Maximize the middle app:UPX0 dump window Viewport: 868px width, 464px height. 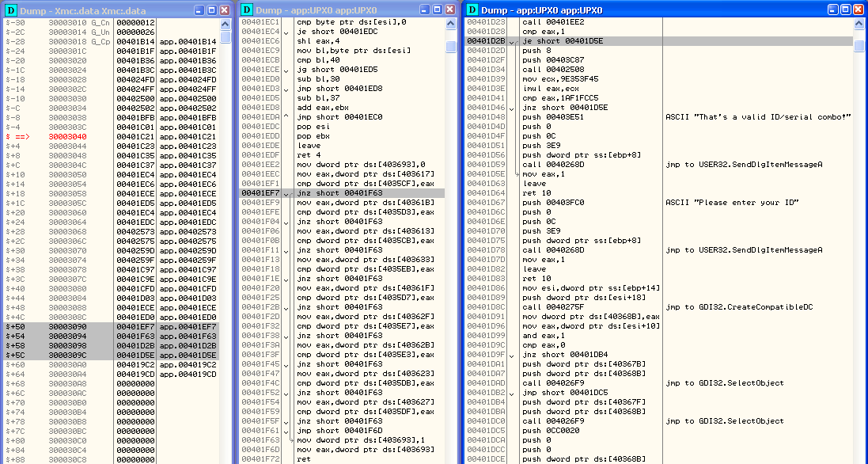tap(437, 10)
